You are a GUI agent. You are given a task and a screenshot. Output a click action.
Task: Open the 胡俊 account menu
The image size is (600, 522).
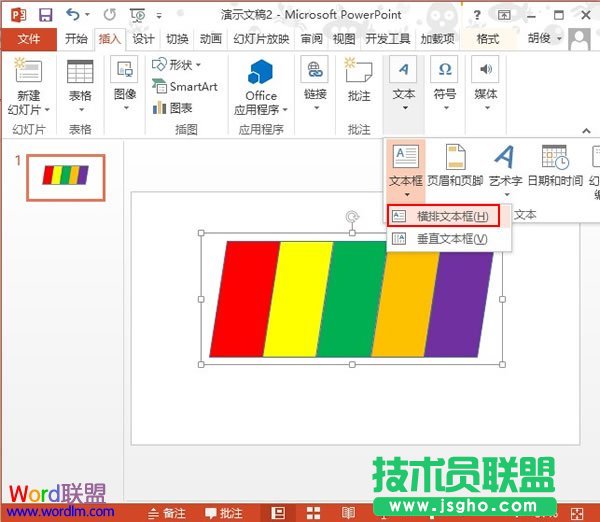coord(545,38)
